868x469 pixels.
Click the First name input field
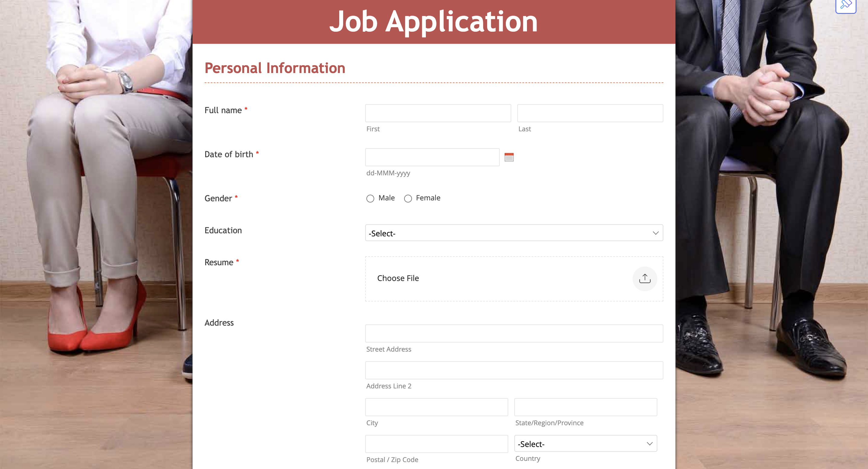(438, 113)
